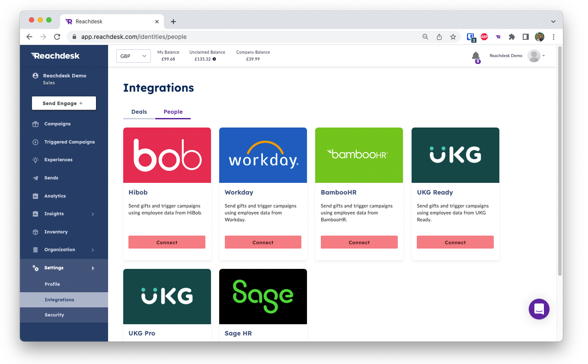This screenshot has width=588, height=364.
Task: Switch to the Deals tab
Action: click(x=139, y=112)
